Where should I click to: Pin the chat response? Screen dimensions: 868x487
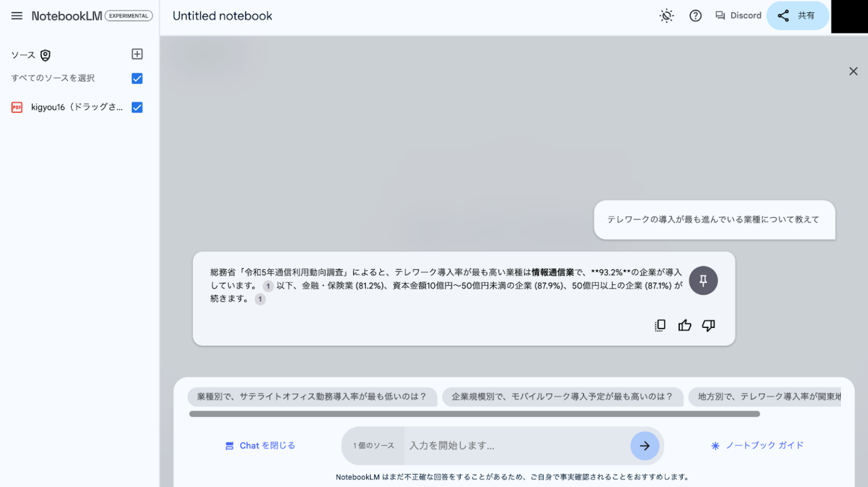coord(703,280)
